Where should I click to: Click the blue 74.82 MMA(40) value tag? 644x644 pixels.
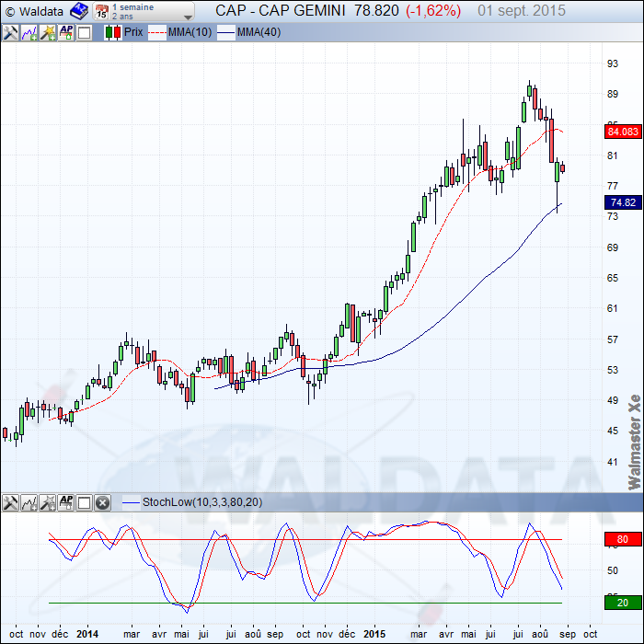coord(623,202)
